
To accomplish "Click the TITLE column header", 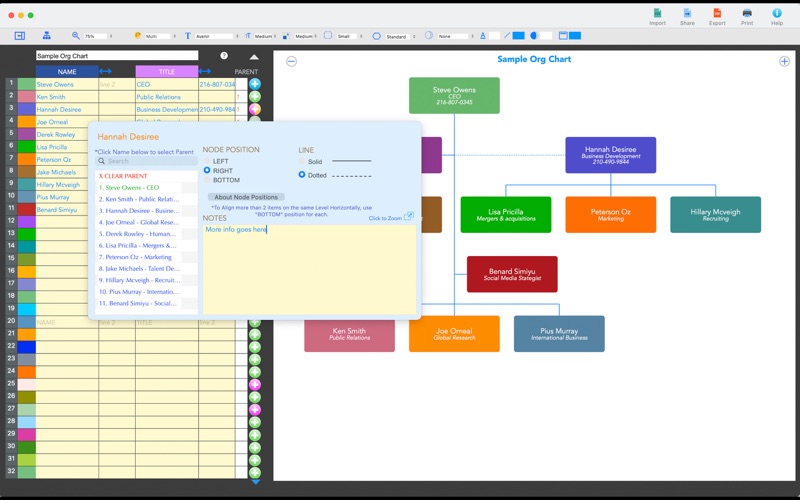I will (x=166, y=71).
